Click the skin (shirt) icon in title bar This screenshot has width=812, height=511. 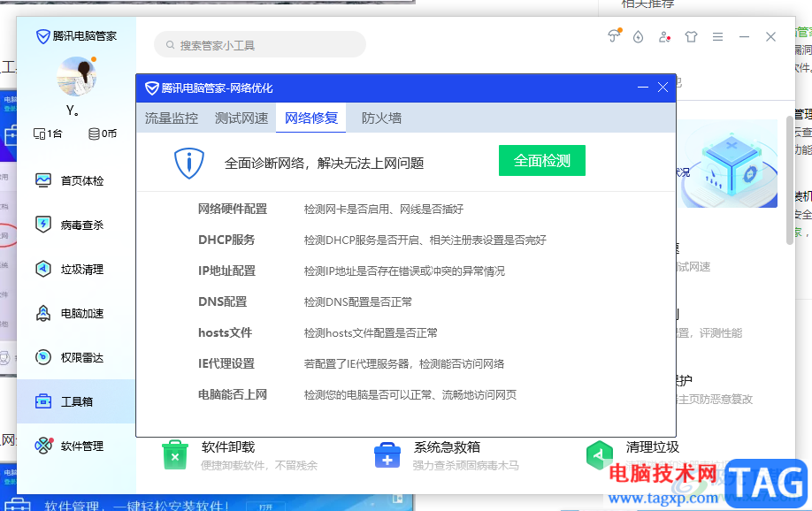tap(691, 37)
